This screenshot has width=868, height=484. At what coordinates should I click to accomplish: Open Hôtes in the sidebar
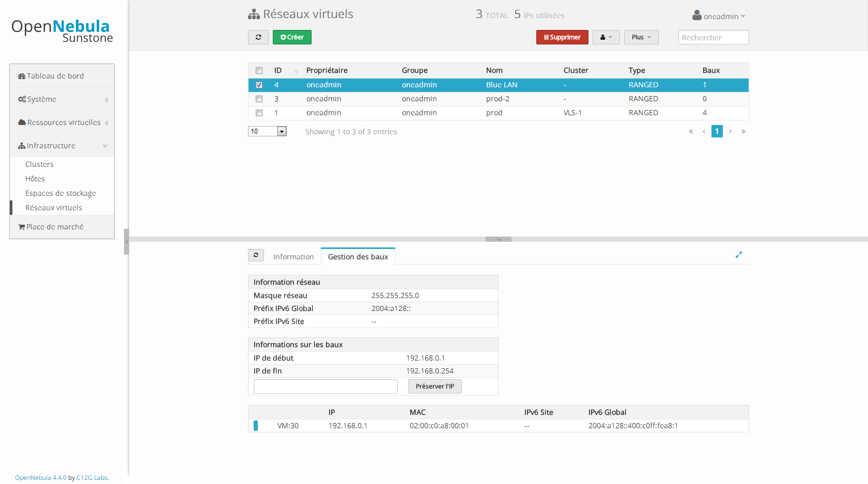click(x=35, y=179)
